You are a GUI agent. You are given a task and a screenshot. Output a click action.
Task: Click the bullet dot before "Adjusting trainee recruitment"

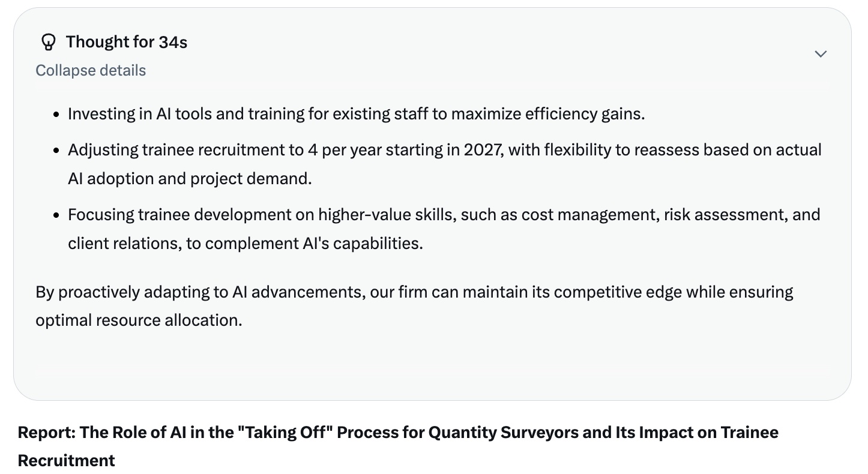(x=56, y=150)
